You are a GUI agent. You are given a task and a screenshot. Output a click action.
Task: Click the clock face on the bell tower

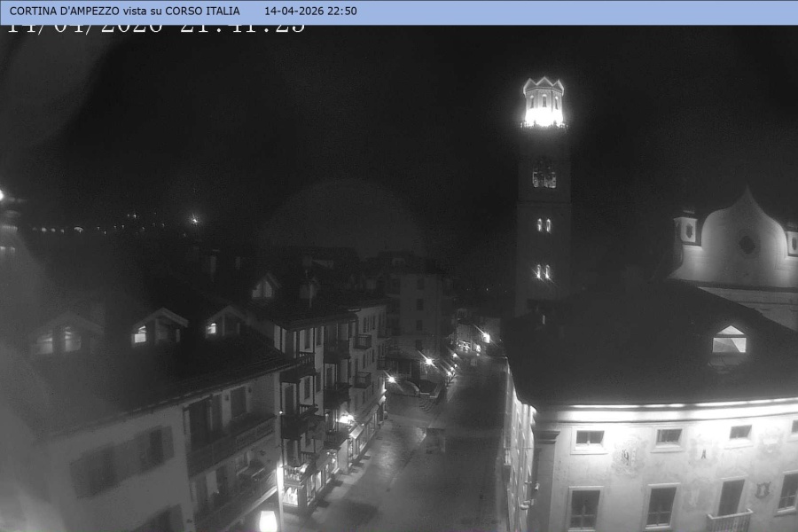click(x=544, y=176)
